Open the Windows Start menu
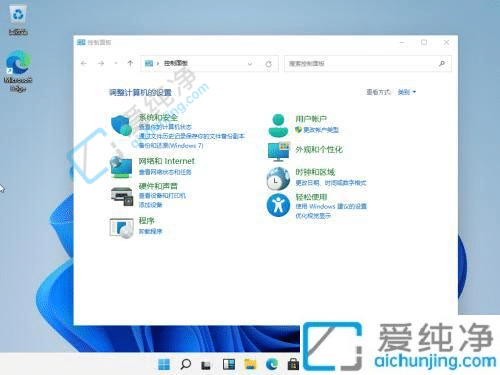This screenshot has height=375, width=500. point(164,364)
